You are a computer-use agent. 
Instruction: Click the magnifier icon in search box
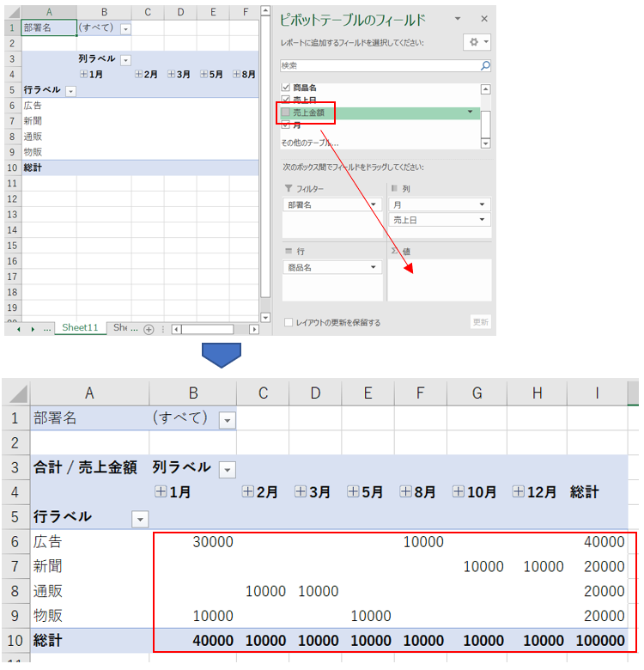(485, 65)
